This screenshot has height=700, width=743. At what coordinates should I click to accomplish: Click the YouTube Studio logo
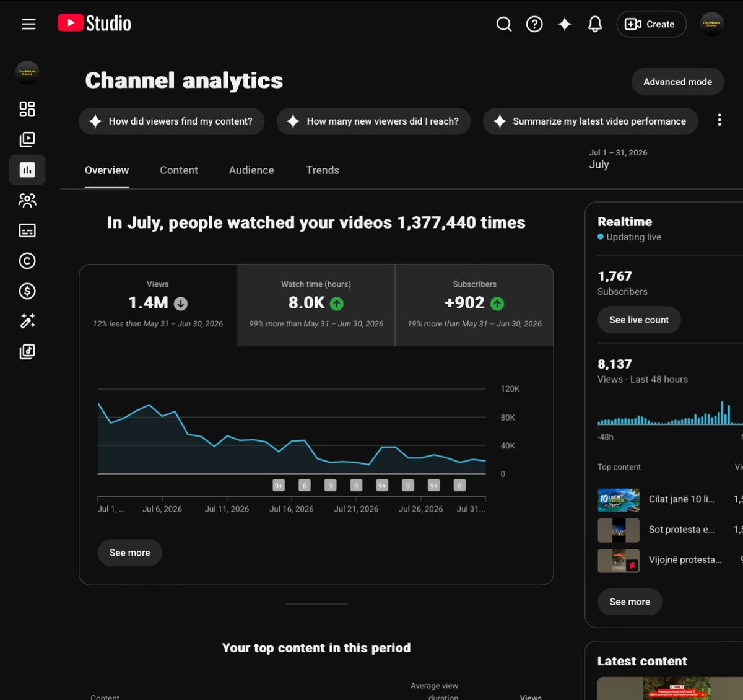pyautogui.click(x=94, y=24)
